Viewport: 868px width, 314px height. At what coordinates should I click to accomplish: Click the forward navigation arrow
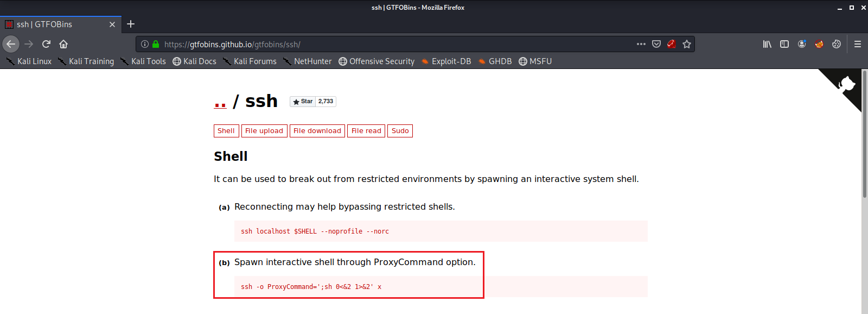tap(29, 44)
